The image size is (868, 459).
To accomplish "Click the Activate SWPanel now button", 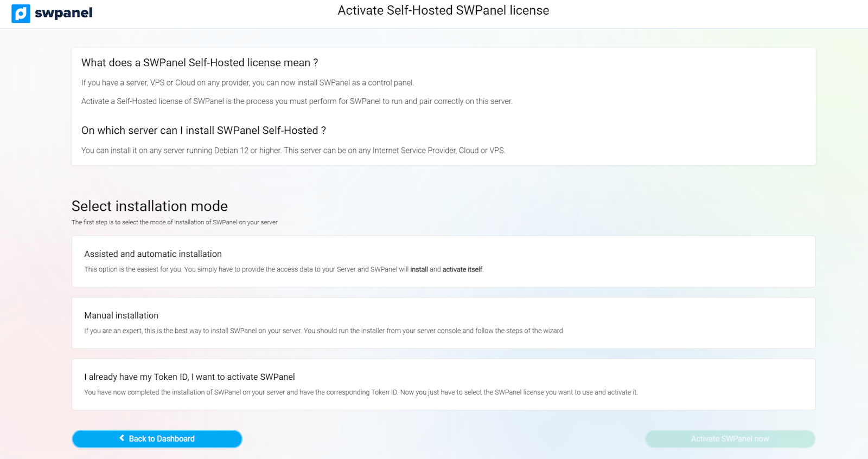I will pyautogui.click(x=730, y=439).
